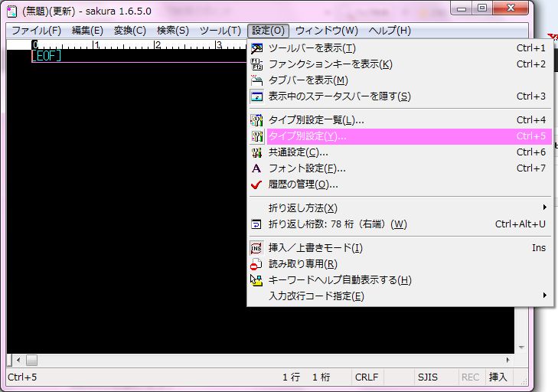The width and height of the screenshot is (558, 392).
Task: Close the open 設定(O) menu
Action: (269, 31)
